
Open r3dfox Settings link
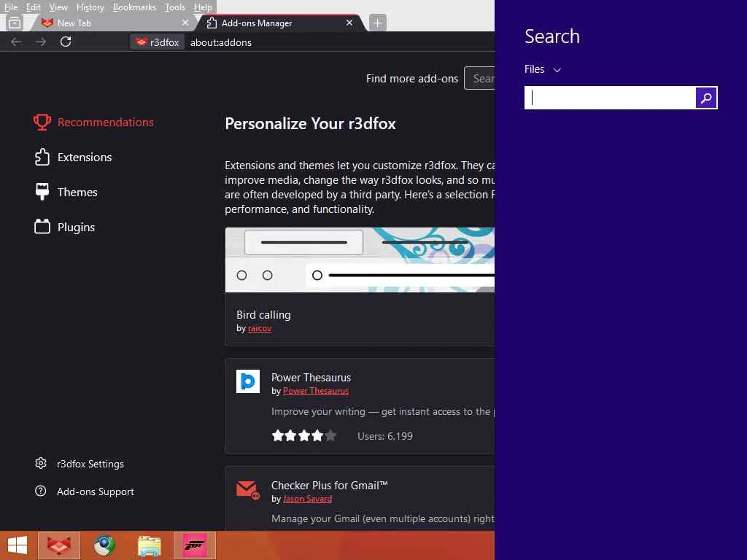point(79,464)
